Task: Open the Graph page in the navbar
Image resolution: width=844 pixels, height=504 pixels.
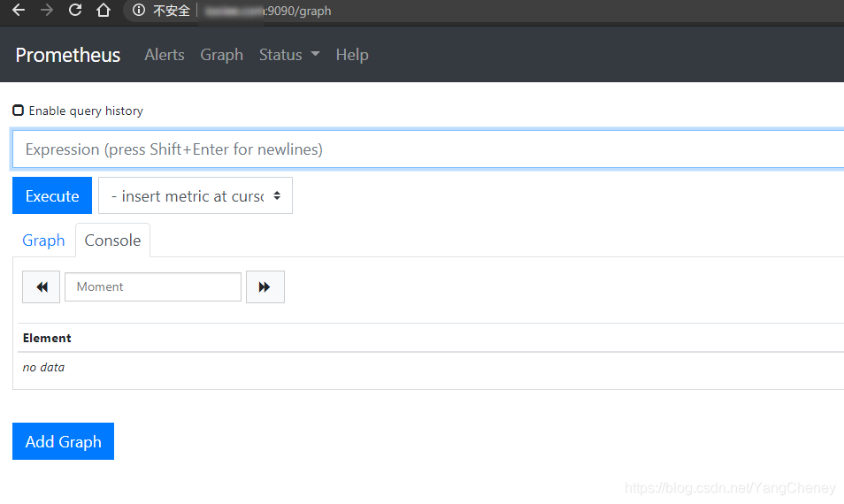Action: click(x=222, y=55)
